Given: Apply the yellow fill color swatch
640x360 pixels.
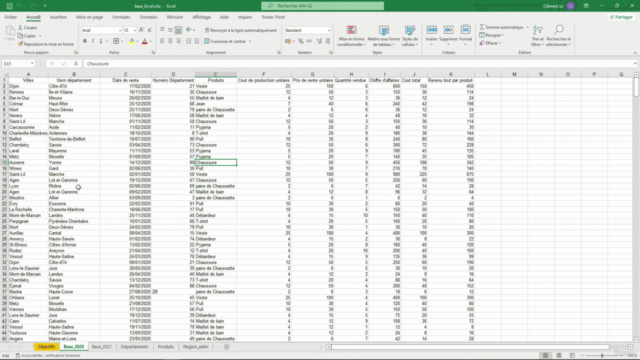Looking at the screenshot, I should tap(131, 41).
